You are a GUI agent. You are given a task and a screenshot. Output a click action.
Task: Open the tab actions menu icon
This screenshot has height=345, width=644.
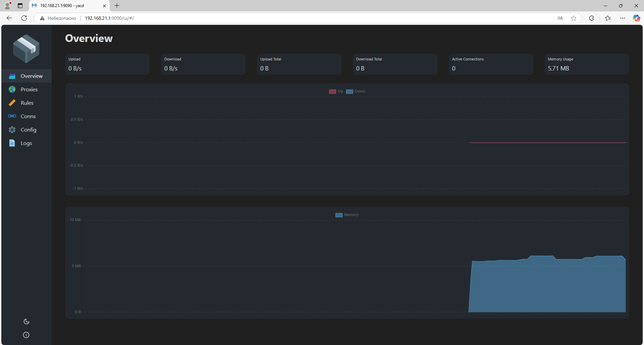[x=20, y=6]
